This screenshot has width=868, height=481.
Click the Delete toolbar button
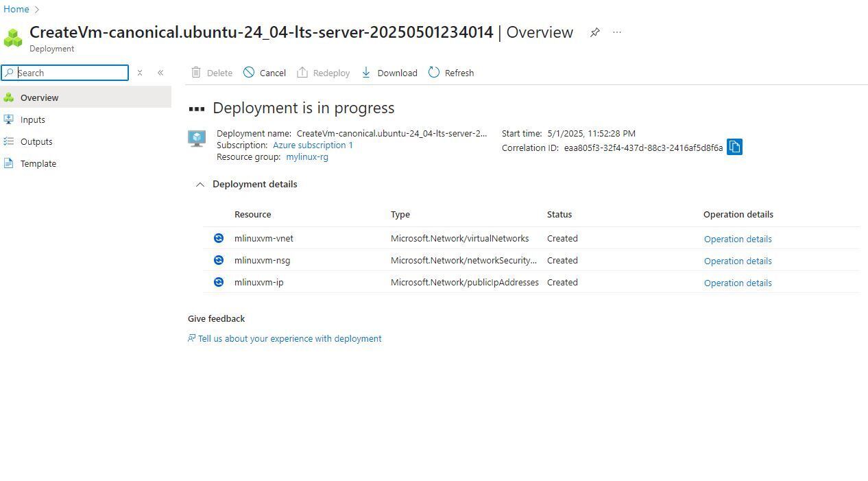pyautogui.click(x=212, y=73)
